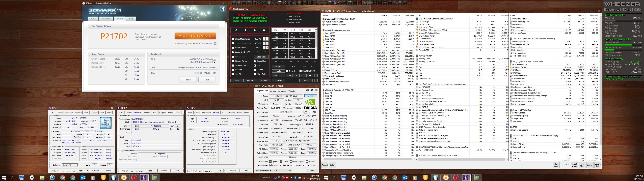Click the red 64 tray icon
This screenshot has height=181, width=644.
click(x=287, y=178)
